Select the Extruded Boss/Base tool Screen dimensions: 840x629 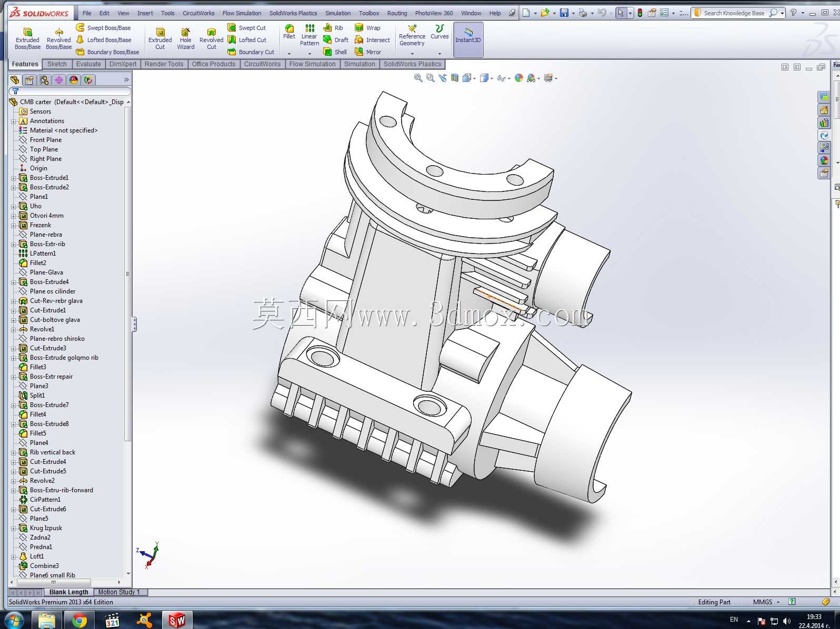[27, 39]
